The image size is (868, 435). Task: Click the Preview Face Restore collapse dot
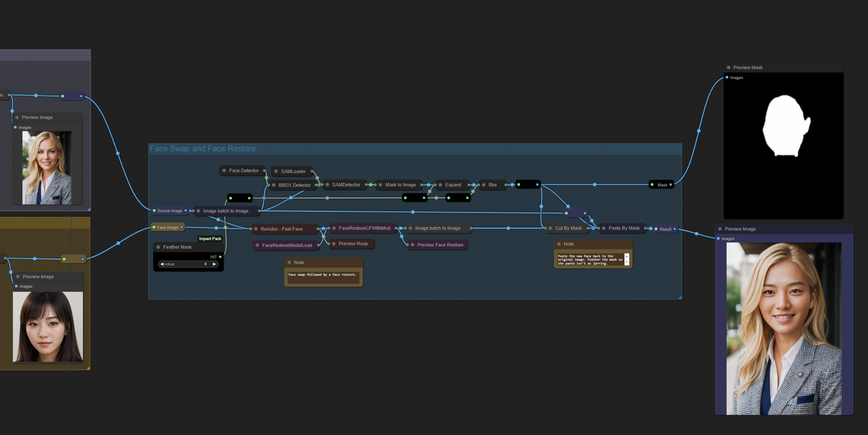412,245
